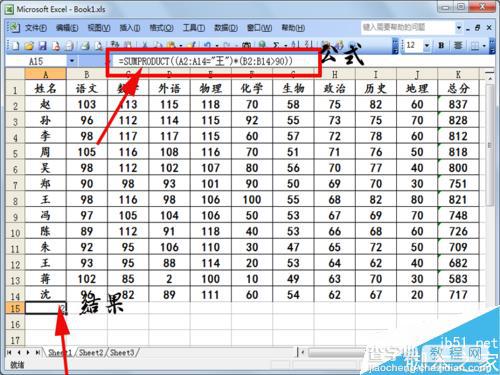The width and height of the screenshot is (500, 375).
Task: Switch to the Sheet2 tab
Action: click(x=91, y=352)
